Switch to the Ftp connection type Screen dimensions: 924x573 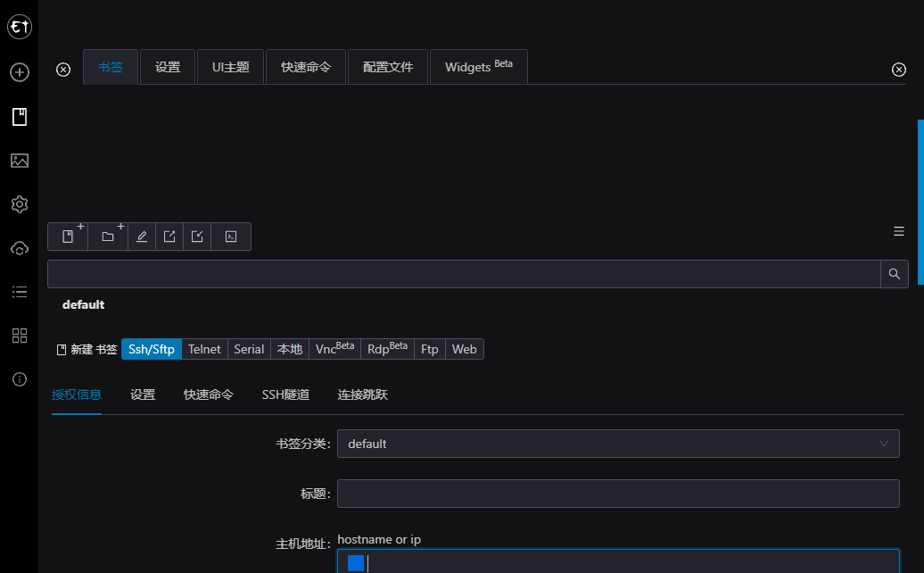[429, 349]
